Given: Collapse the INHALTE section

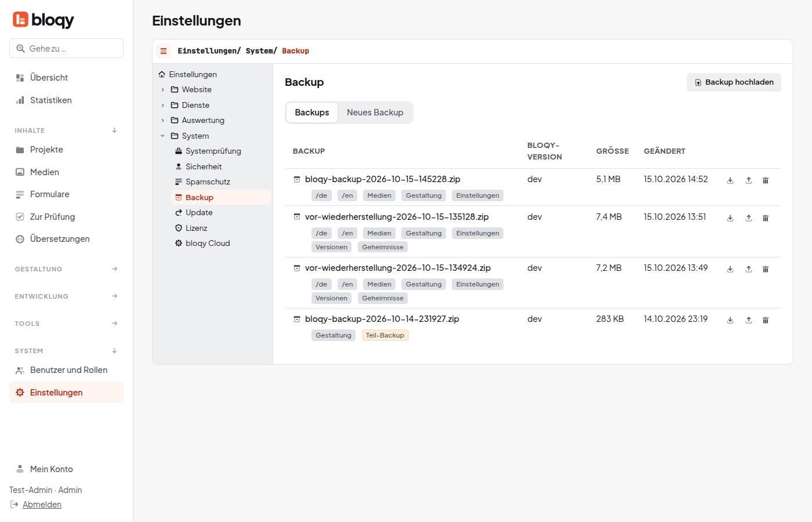Looking at the screenshot, I should [66, 130].
